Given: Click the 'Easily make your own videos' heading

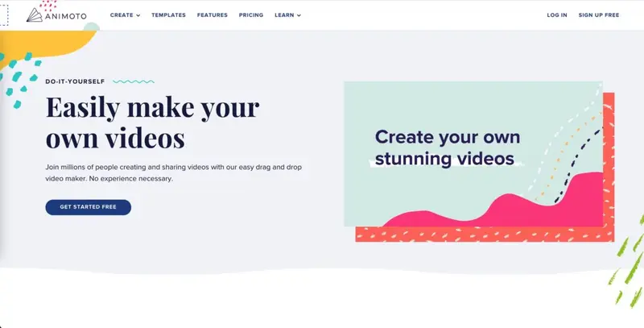Looking at the screenshot, I should (x=153, y=122).
